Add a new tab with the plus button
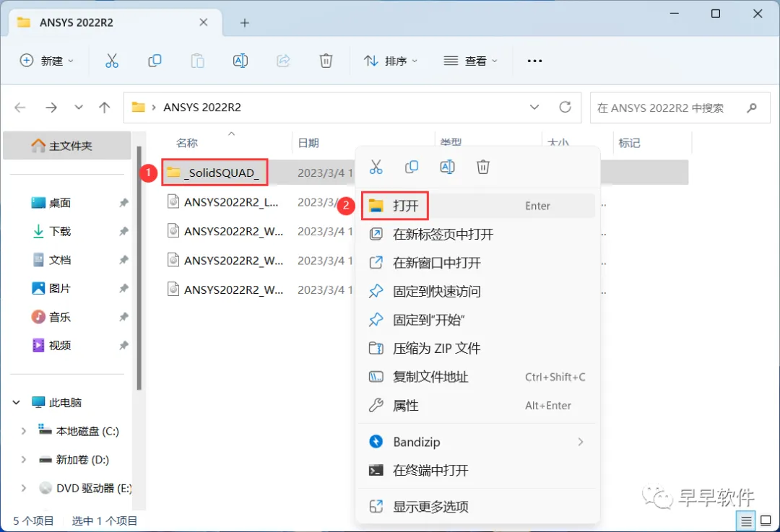Image resolution: width=780 pixels, height=532 pixels. point(244,23)
